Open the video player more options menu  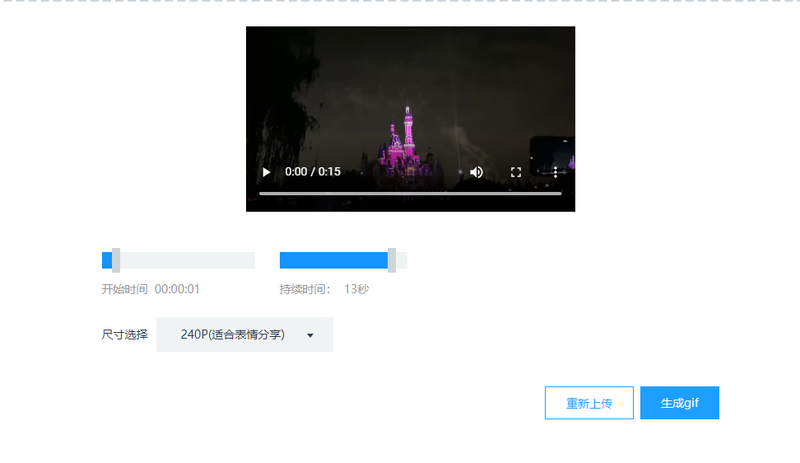click(555, 172)
